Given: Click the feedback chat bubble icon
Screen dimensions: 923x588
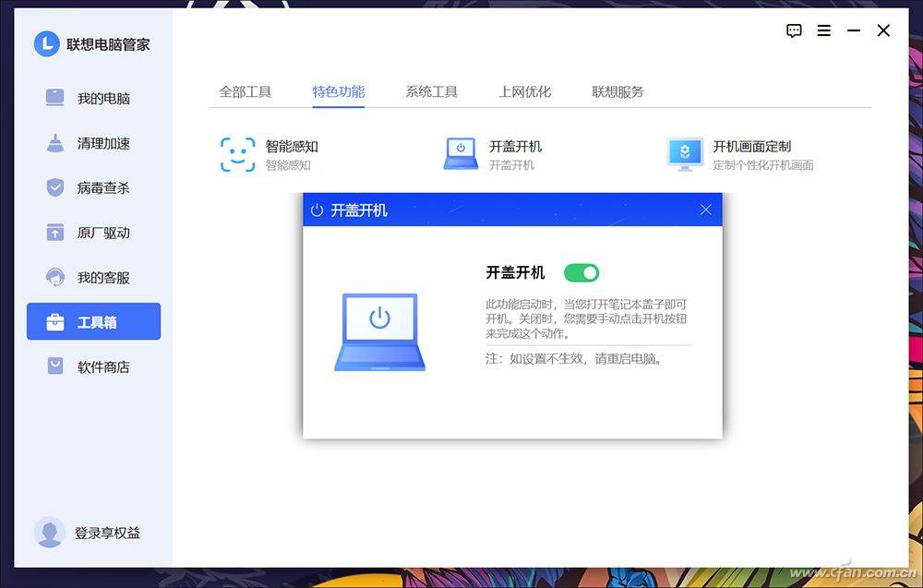Looking at the screenshot, I should (x=794, y=30).
